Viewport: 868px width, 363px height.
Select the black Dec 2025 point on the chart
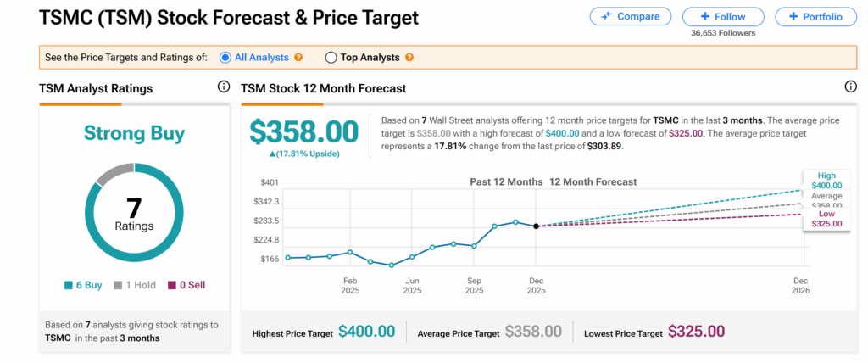pos(537,226)
